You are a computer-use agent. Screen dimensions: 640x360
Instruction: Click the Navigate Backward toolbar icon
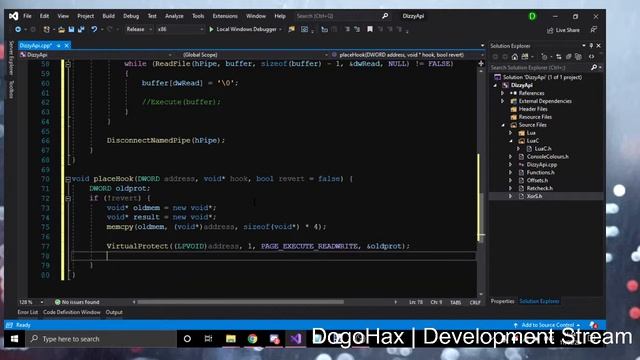pyautogui.click(x=18, y=29)
